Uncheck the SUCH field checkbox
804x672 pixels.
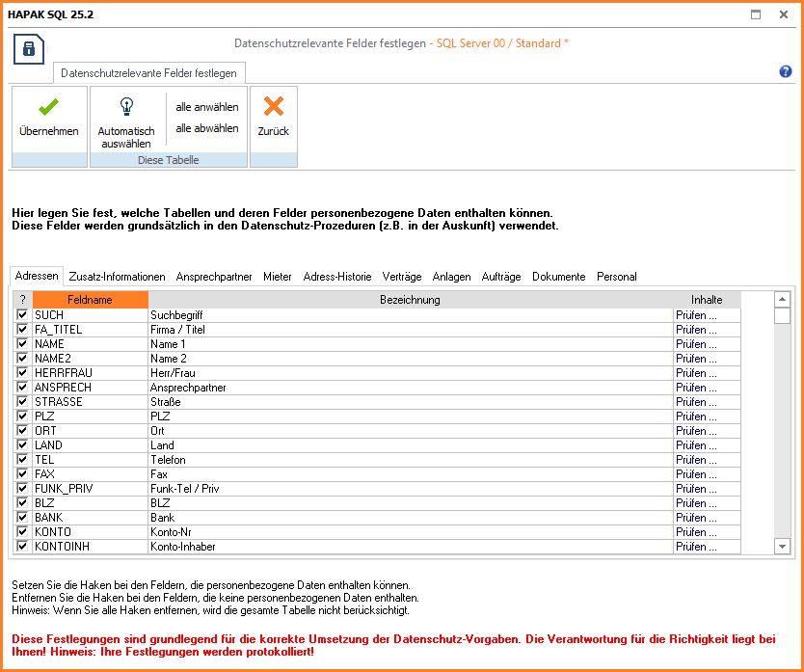(22, 315)
